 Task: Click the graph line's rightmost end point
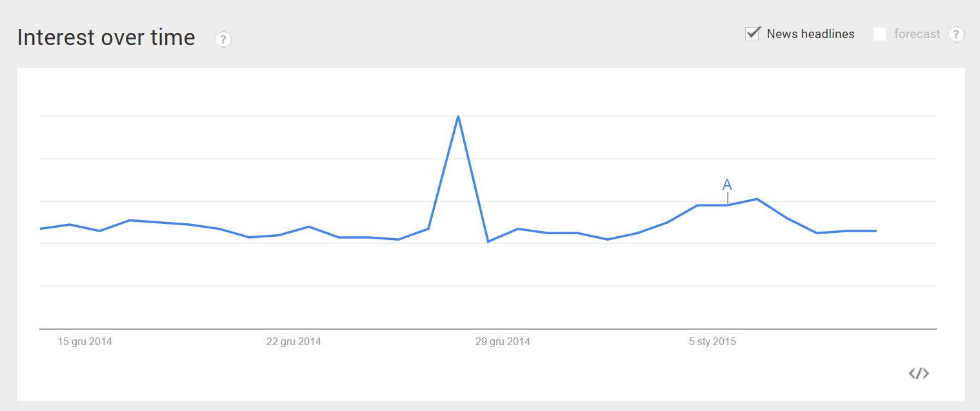[x=876, y=231]
